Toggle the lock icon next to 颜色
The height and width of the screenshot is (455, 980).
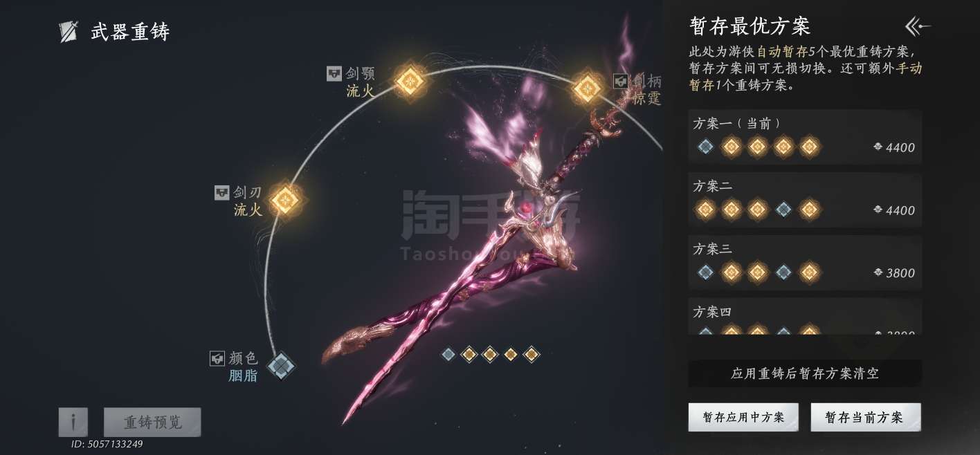click(x=217, y=358)
